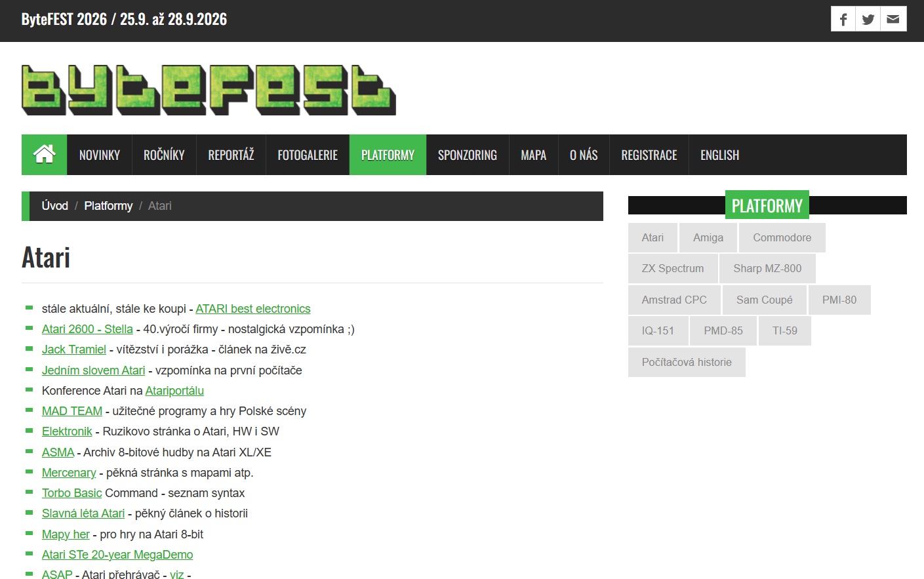Open Fotogalerie in the navigation bar
This screenshot has width=924, height=579.
(308, 155)
